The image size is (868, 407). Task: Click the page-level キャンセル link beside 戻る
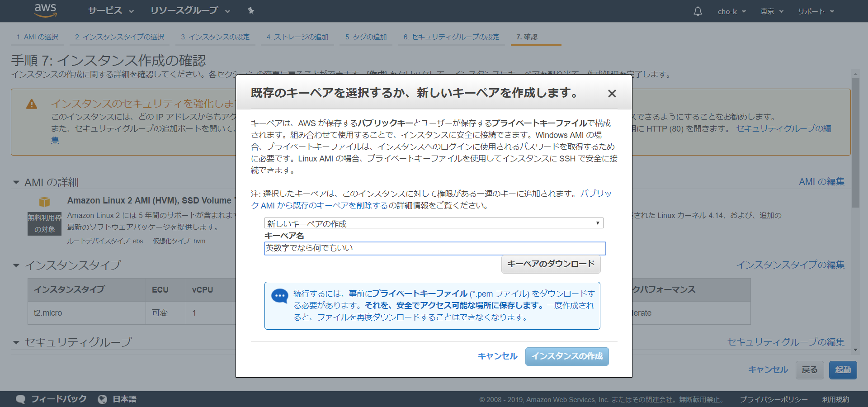[x=768, y=370]
